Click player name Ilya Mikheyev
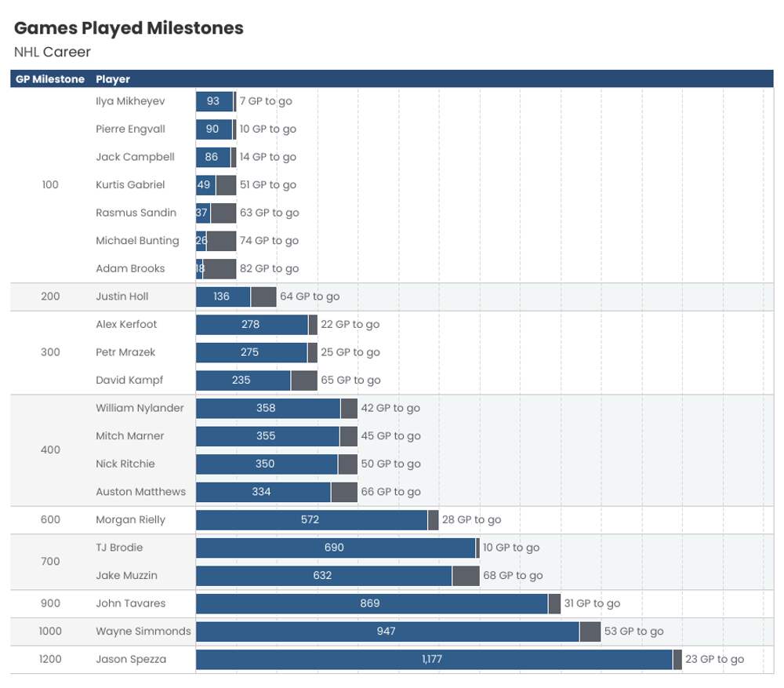 [130, 101]
